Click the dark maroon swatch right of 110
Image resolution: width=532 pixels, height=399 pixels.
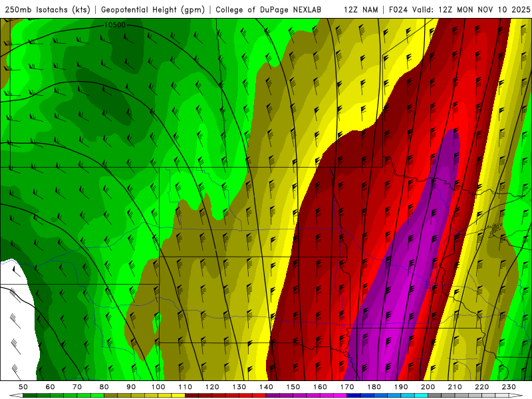point(192,396)
